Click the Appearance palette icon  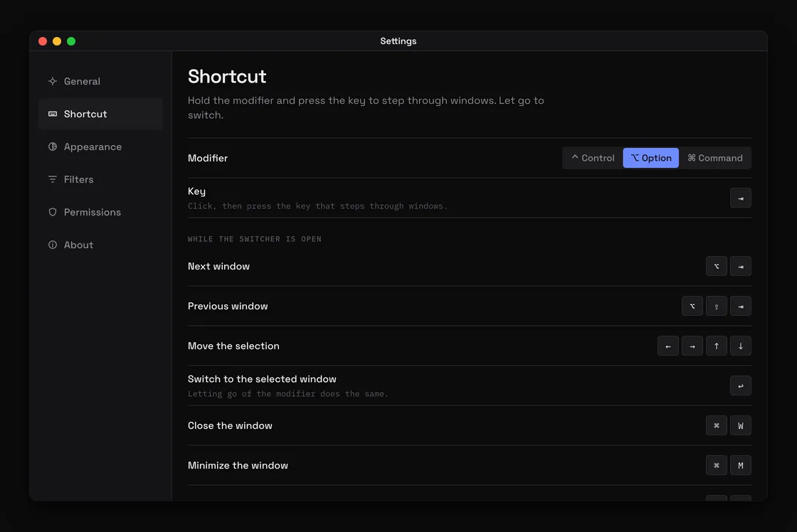point(53,147)
